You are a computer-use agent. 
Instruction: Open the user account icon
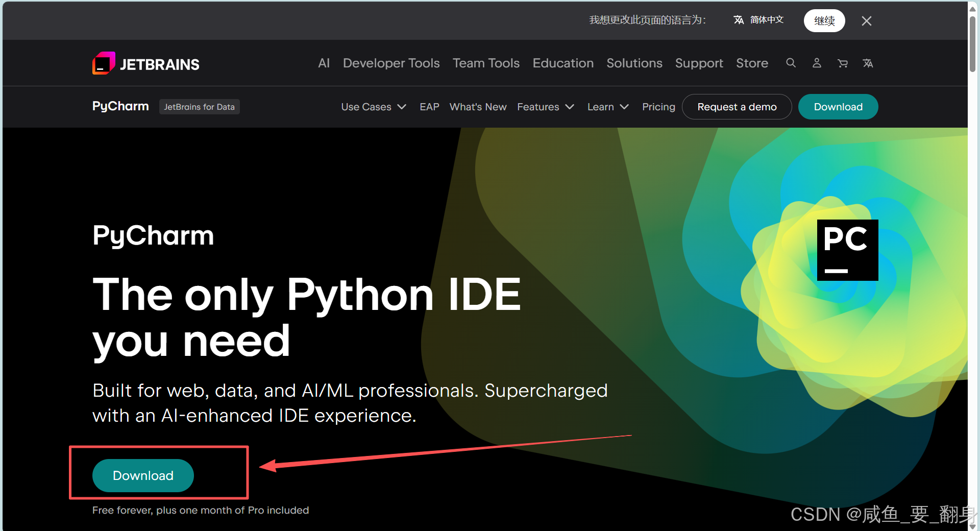[x=817, y=63]
